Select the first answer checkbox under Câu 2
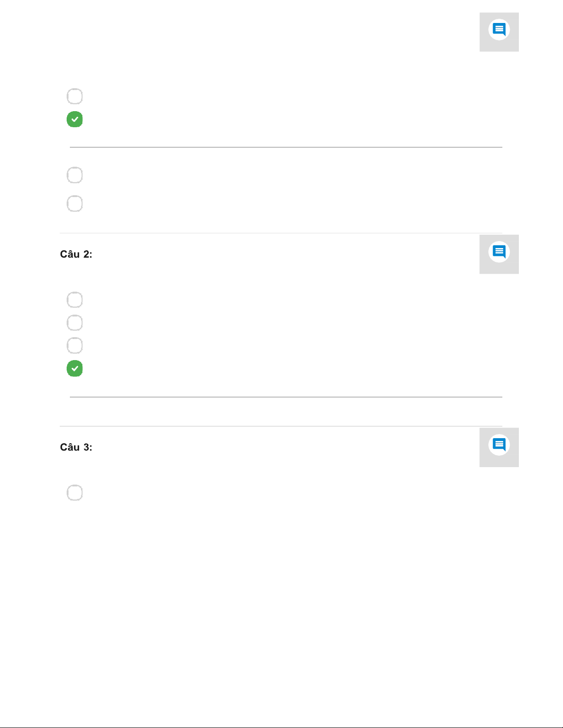Screen dimensions: 563x728 [x=74, y=300]
